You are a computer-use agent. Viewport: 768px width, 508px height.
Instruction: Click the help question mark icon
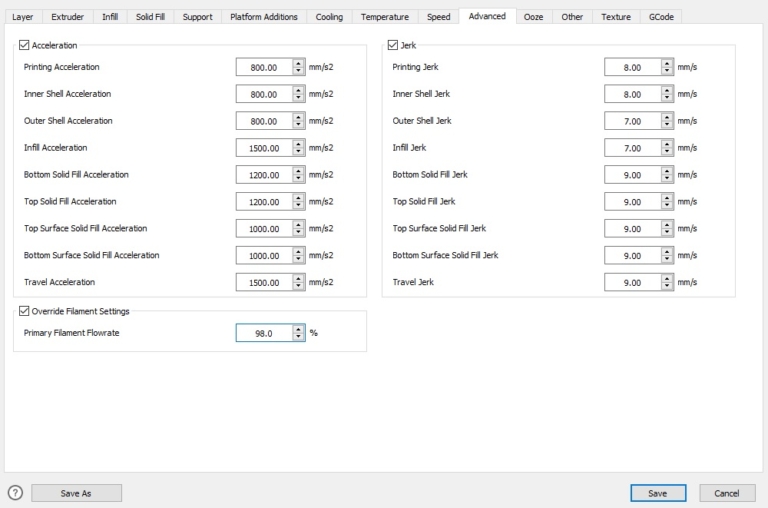coord(15,493)
